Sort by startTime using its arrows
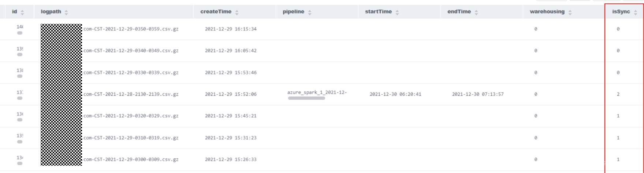Viewport: 644px width, 173px height. 397,12
